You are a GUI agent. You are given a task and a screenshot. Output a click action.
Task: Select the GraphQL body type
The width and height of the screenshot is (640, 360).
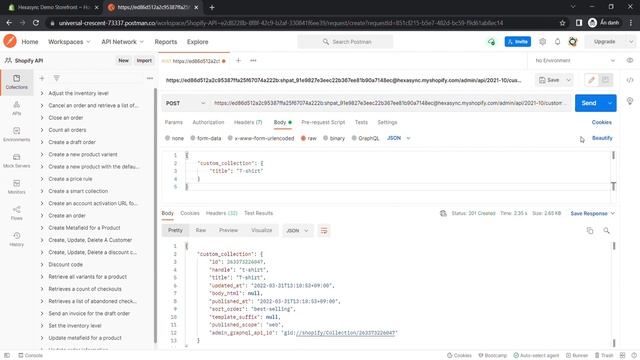click(x=365, y=138)
